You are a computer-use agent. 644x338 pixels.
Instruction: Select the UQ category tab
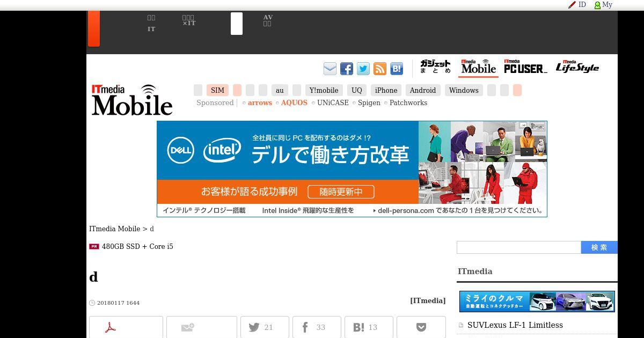pyautogui.click(x=357, y=90)
